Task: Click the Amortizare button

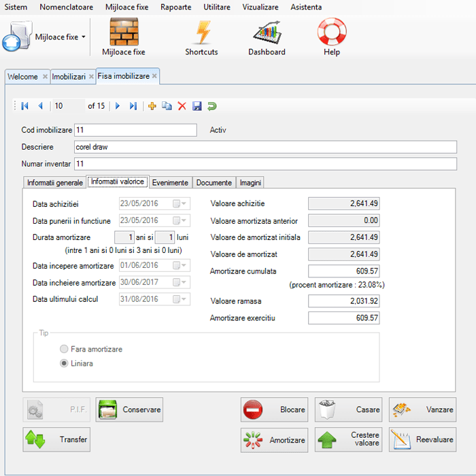Action: (275, 440)
